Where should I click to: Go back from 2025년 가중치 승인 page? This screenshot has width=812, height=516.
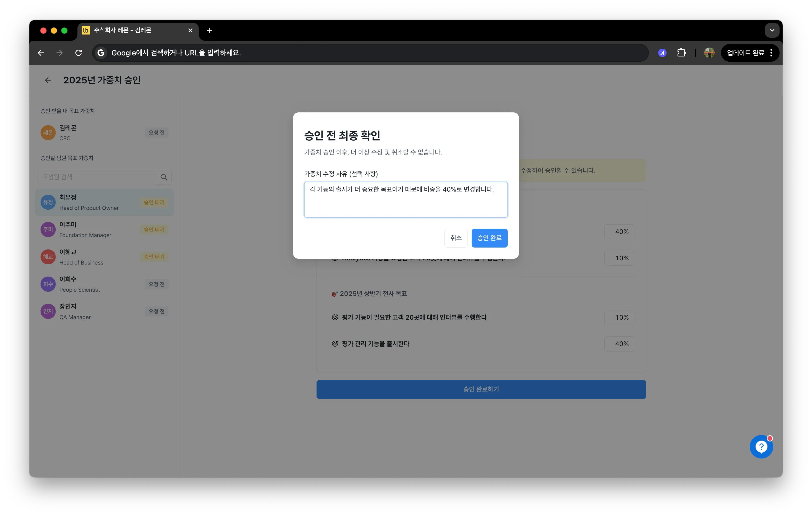coord(48,80)
